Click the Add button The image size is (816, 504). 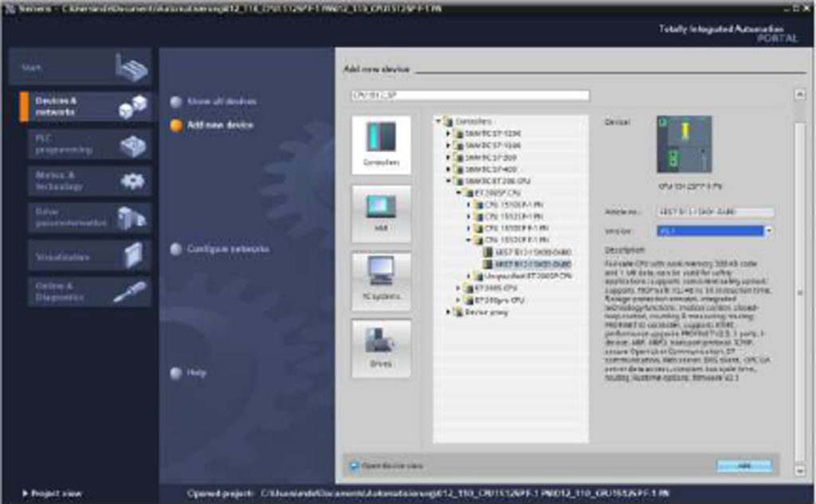(x=743, y=465)
